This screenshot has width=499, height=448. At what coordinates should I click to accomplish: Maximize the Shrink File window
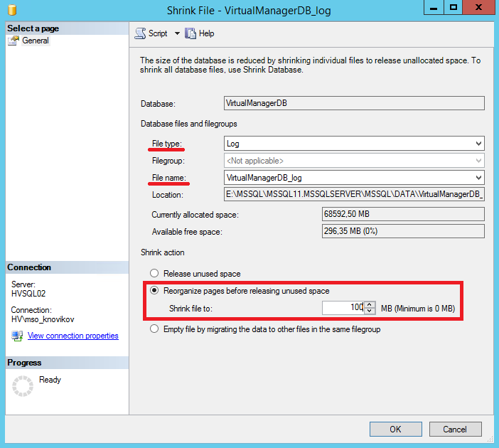(x=454, y=7)
